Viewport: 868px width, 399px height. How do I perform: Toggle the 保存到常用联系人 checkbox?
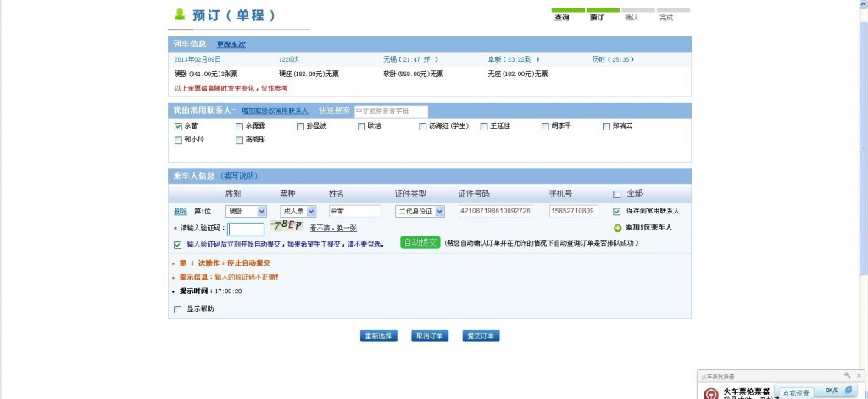click(617, 212)
